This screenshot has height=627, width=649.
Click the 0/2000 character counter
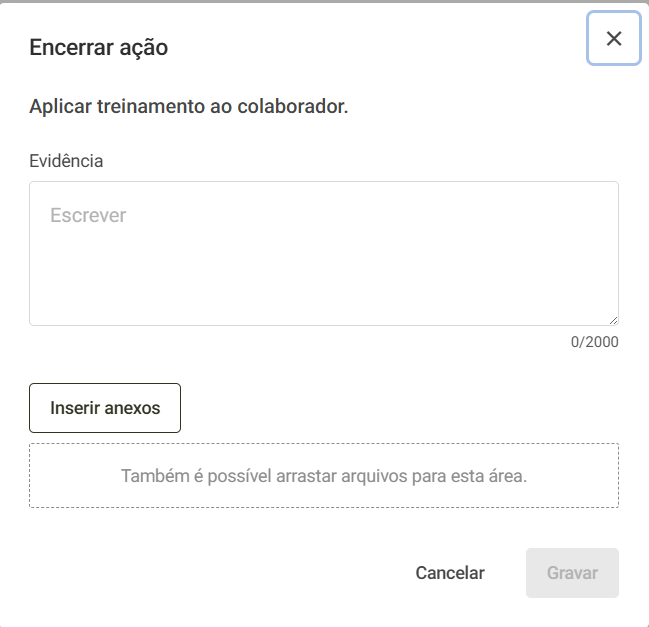(594, 342)
